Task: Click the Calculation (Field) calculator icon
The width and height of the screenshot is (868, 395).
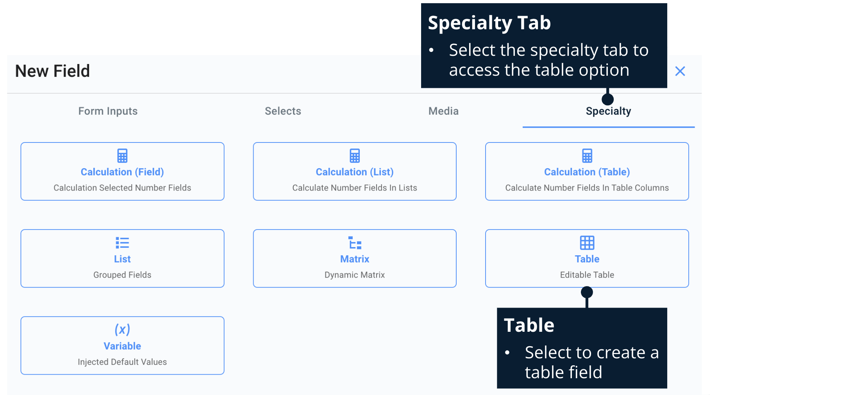Action: tap(122, 156)
